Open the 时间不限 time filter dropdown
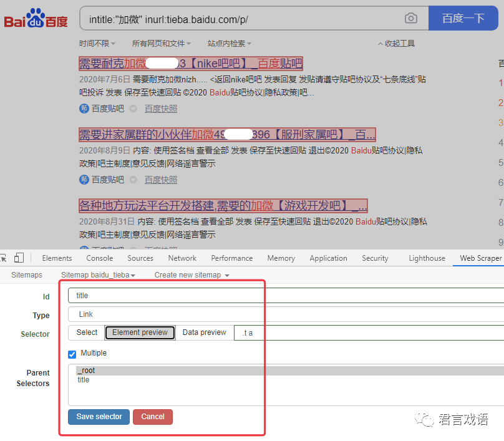Screen dimensions: 504x441 pyautogui.click(x=97, y=44)
